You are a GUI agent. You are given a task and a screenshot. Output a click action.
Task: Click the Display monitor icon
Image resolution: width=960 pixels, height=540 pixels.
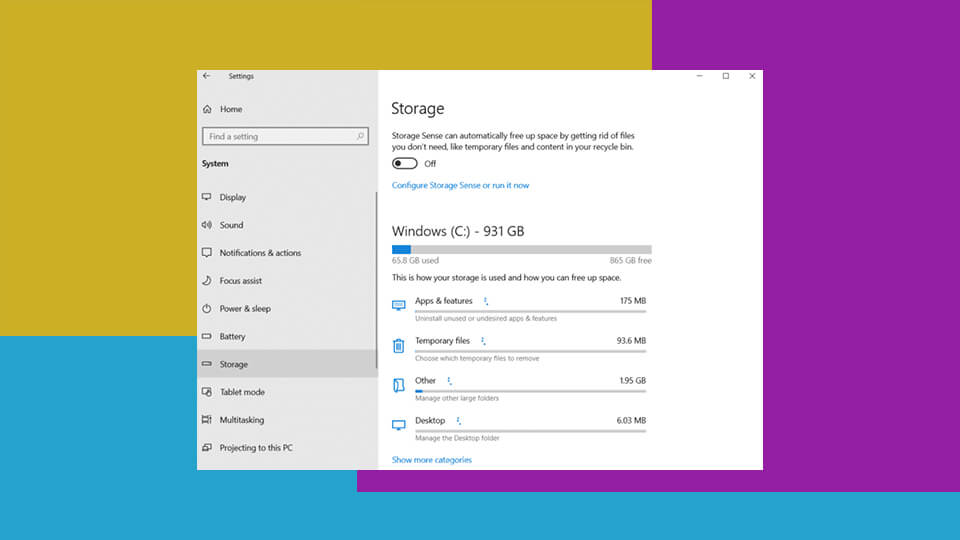207,197
